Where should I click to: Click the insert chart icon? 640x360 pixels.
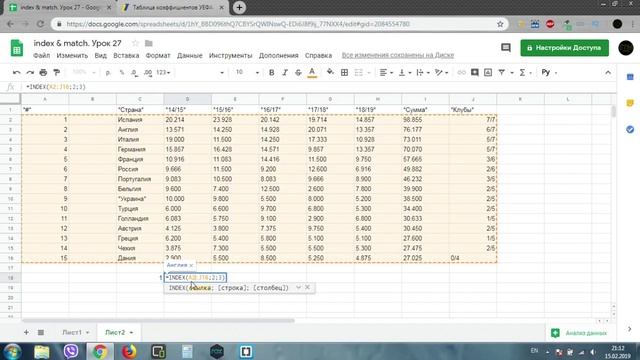[488, 73]
